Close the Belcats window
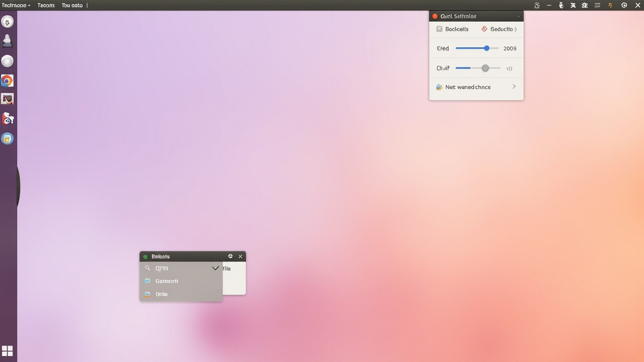This screenshot has height=362, width=644. (x=240, y=256)
